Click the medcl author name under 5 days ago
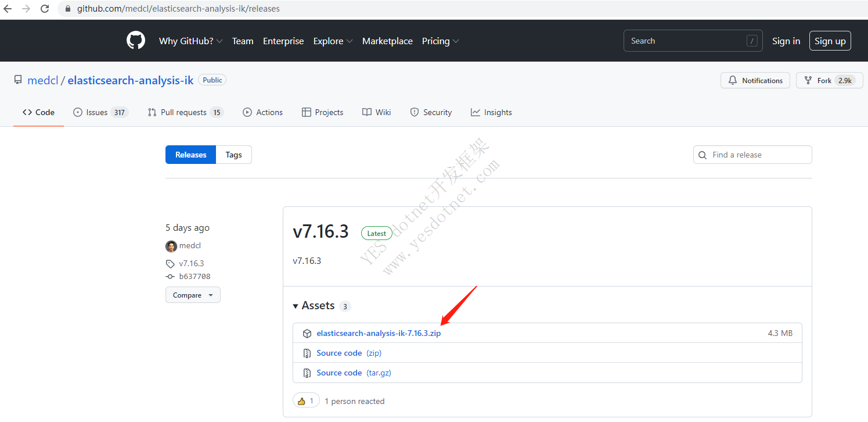868x422 pixels. 190,246
